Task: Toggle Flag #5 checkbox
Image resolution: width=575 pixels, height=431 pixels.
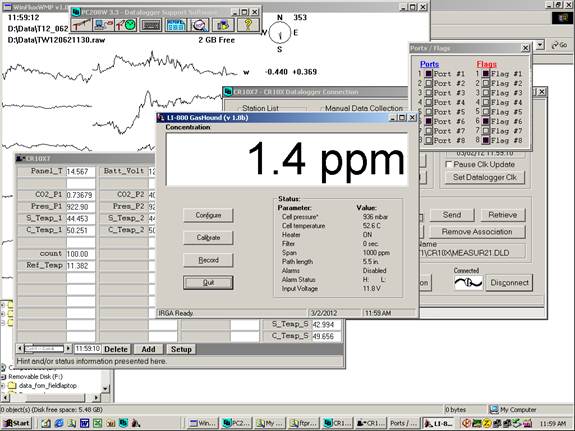Action: (486, 112)
